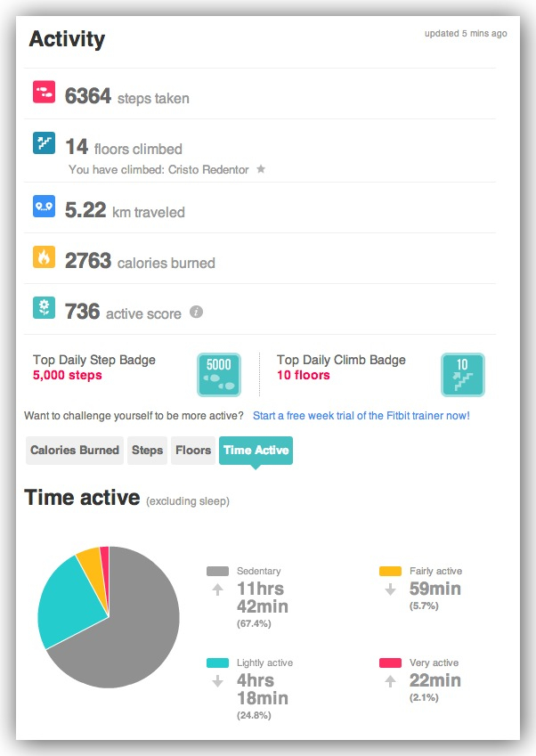
Task: Click the 10 floors badge link
Action: click(x=304, y=375)
